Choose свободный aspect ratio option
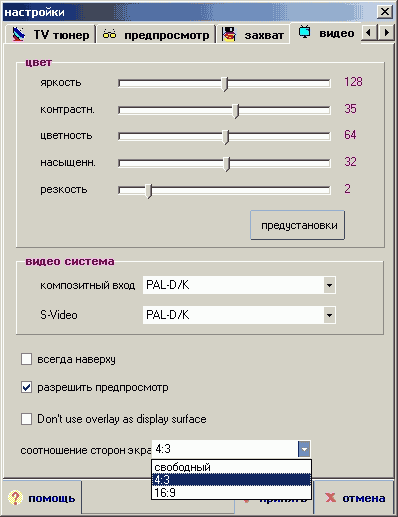 pyautogui.click(x=231, y=467)
